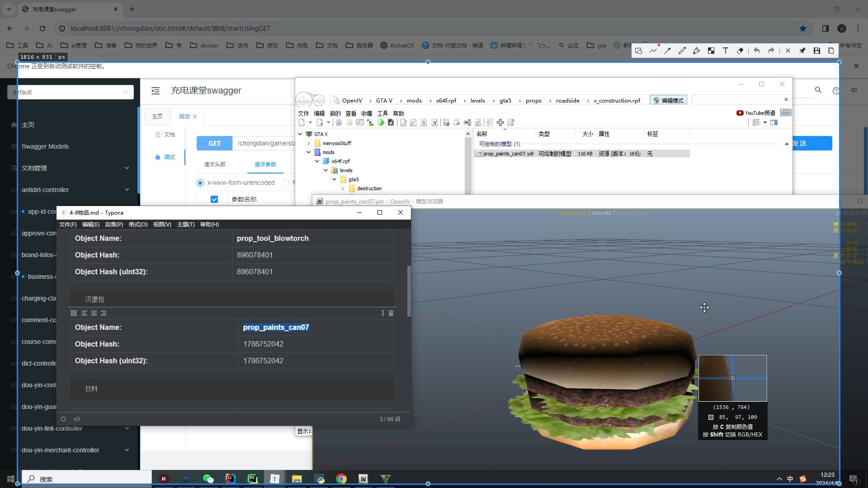Open the 文件(F) menu in Typora
Image resolution: width=868 pixels, height=488 pixels.
[x=68, y=225]
